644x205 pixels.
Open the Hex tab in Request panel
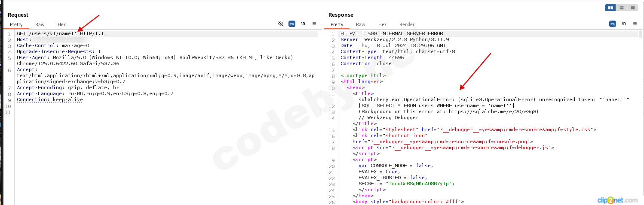pyautogui.click(x=62, y=24)
